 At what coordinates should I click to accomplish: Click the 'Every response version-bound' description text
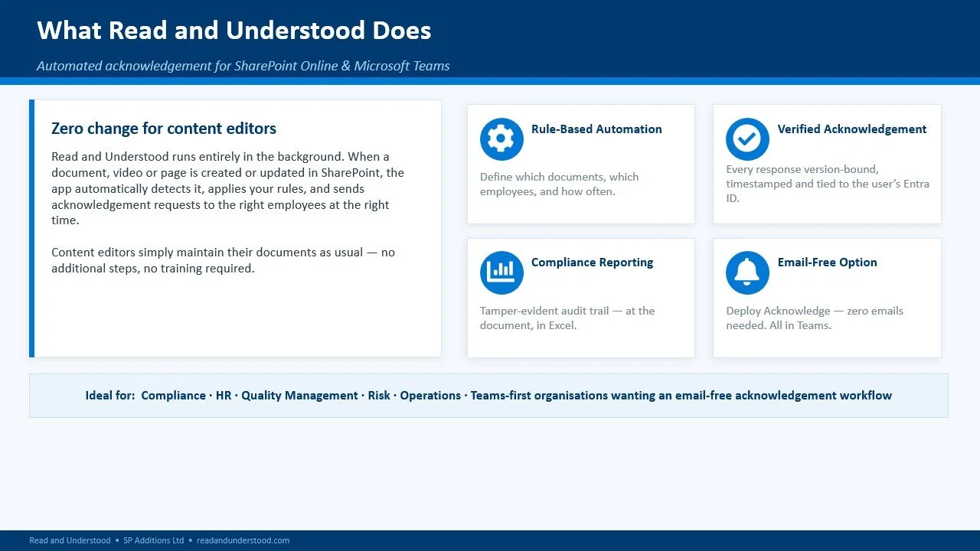pyautogui.click(x=828, y=184)
